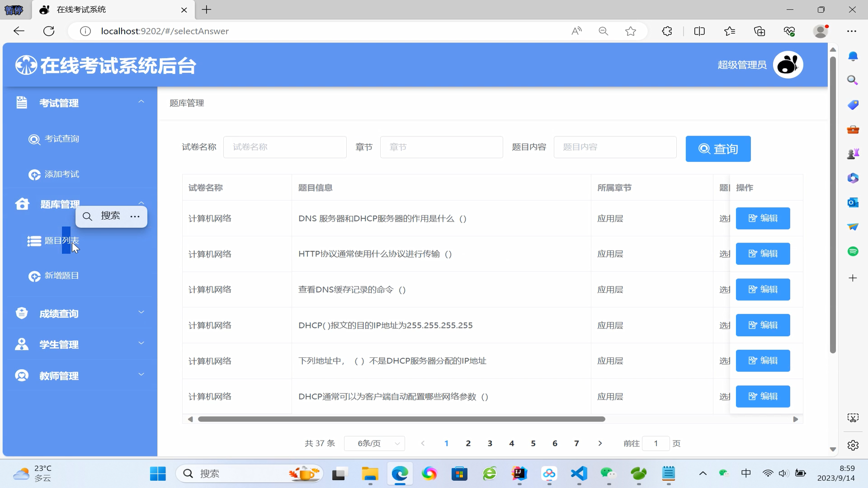Image resolution: width=868 pixels, height=488 pixels.
Task: Click the system logo beside 在线考试系统后台
Action: coord(26,66)
